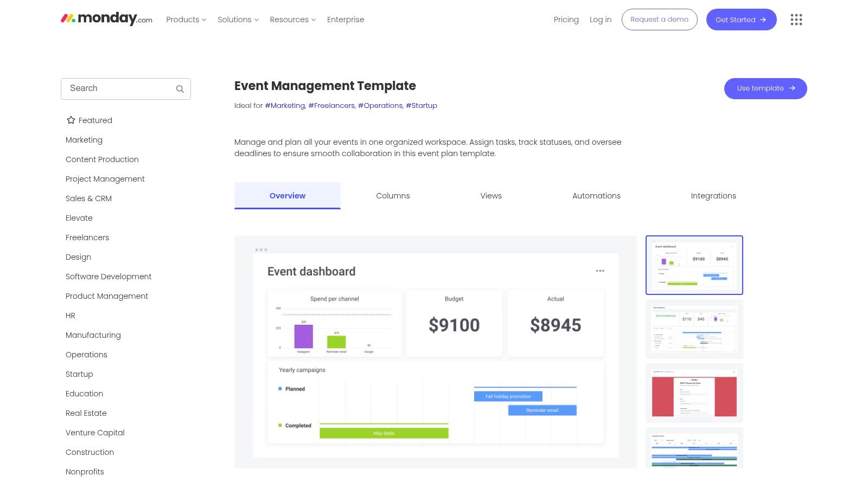Switch to the Columns tab

coord(393,196)
